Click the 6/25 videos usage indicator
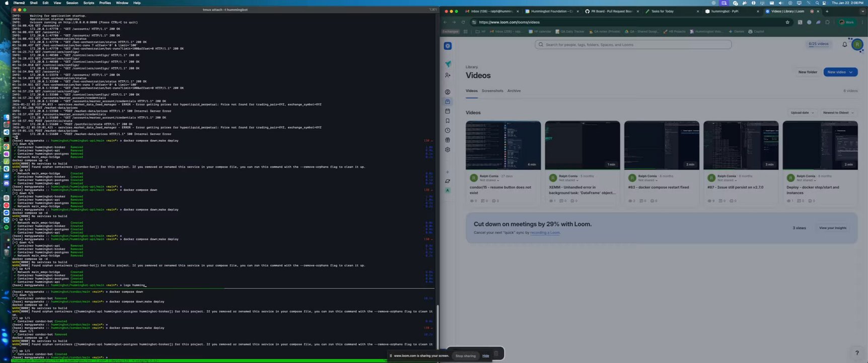 point(819,44)
